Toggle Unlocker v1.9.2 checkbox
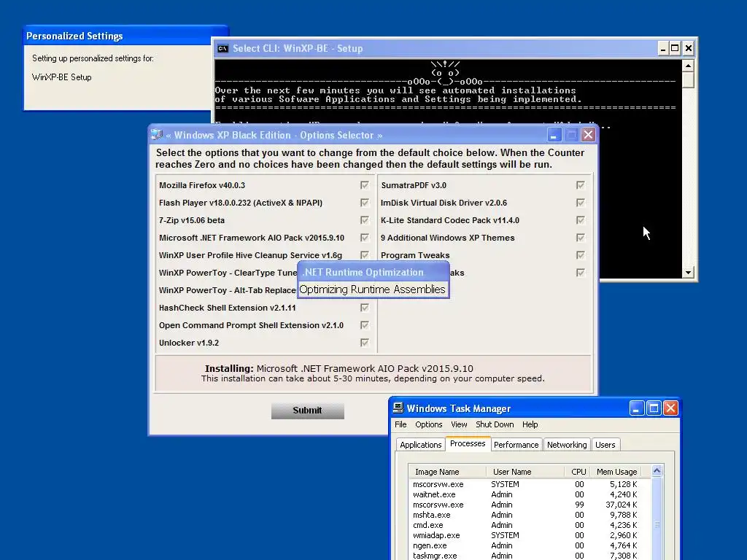Screen dimensions: 747x560 click(365, 343)
